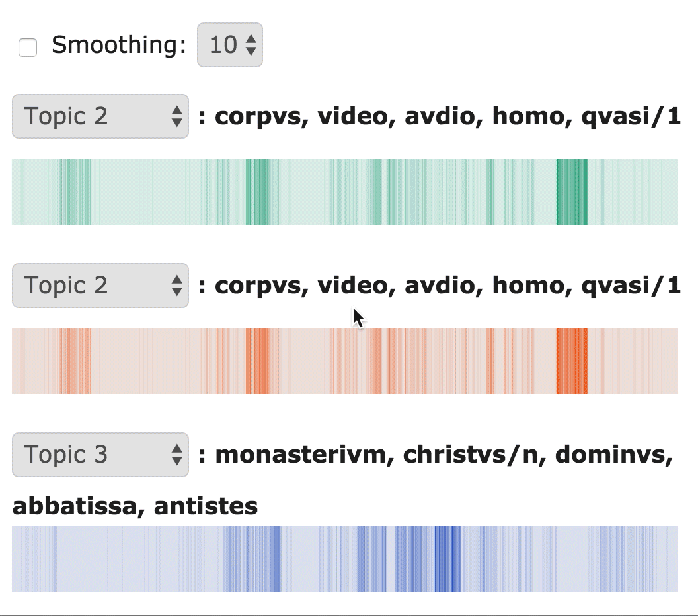
Task: Select the darkest orange band in the orange heatmap
Action: click(x=572, y=361)
